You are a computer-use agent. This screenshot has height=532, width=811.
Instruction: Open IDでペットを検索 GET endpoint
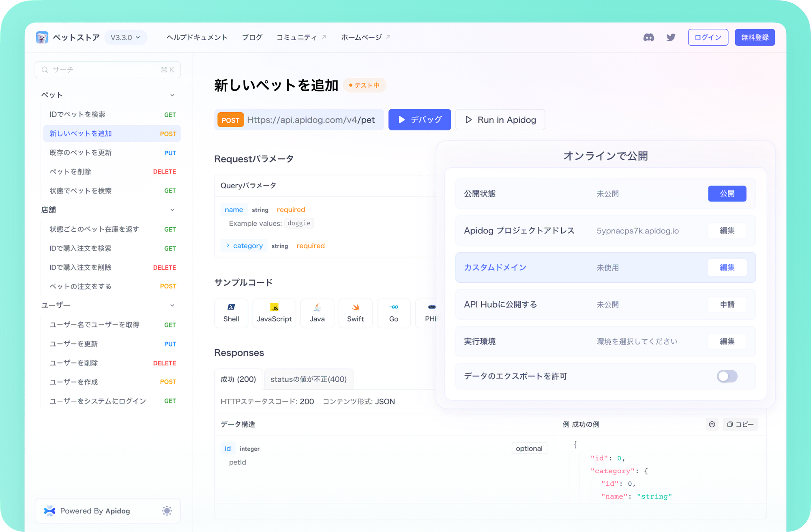pyautogui.click(x=112, y=115)
